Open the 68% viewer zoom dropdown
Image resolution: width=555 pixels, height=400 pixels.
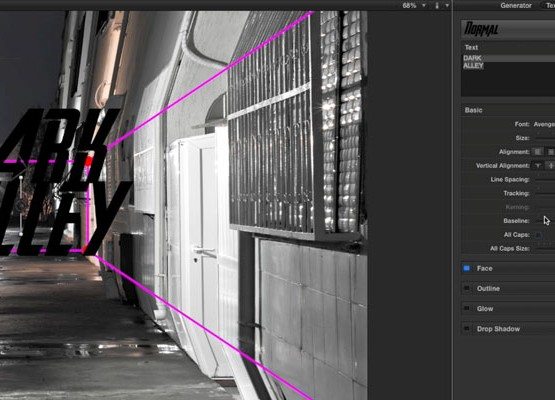(x=413, y=5)
